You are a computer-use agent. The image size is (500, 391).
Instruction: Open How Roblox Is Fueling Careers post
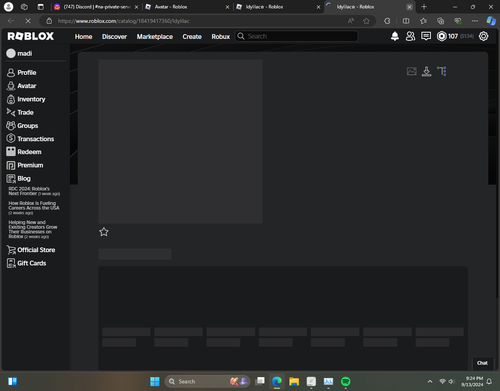pos(34,208)
